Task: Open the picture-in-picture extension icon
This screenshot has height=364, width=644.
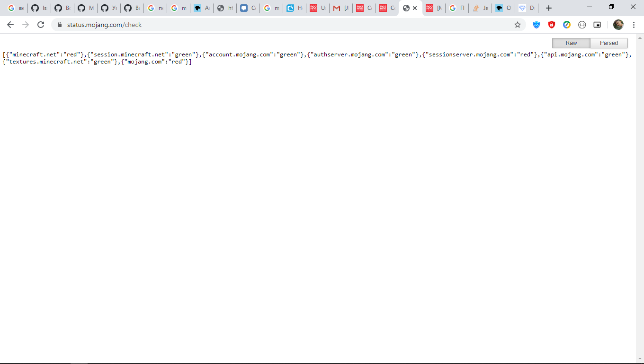Action: tap(597, 25)
